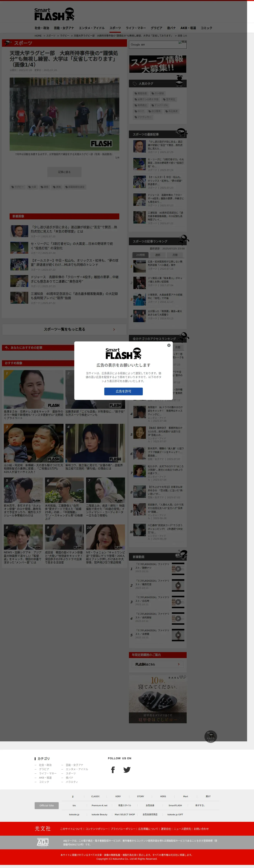Open the Smart FLASH header logo
Screen dimensions: 254x868
pos(54,14)
